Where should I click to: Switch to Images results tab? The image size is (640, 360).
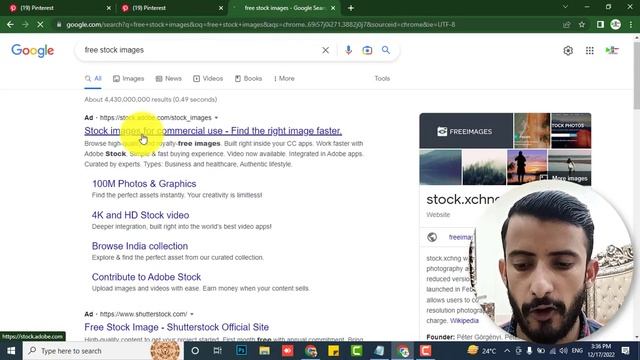[x=129, y=78]
